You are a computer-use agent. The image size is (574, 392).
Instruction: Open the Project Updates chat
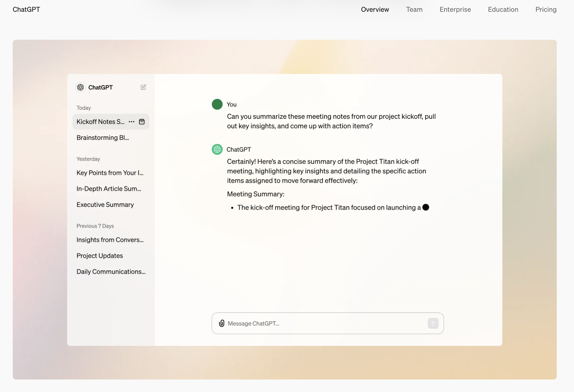click(99, 256)
